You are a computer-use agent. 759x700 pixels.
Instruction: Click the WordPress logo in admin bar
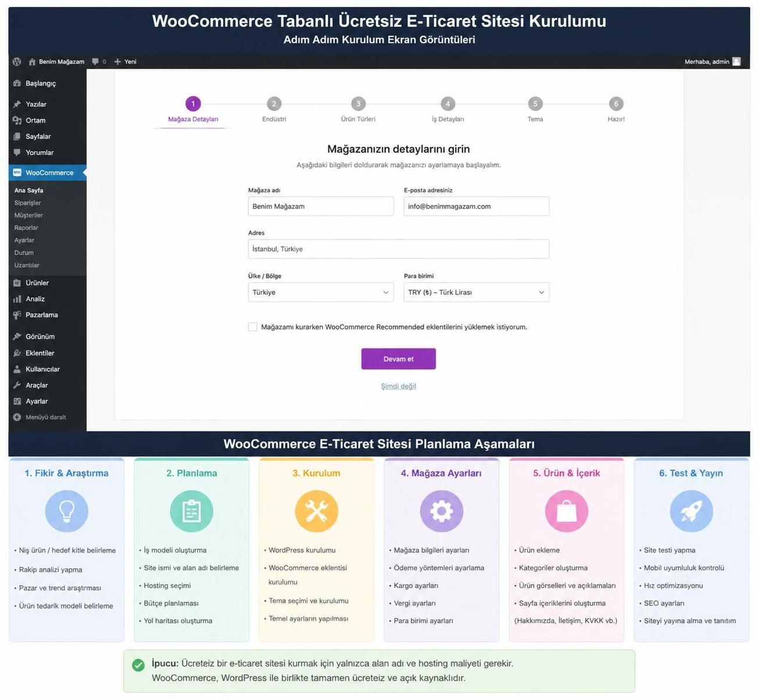point(17,62)
